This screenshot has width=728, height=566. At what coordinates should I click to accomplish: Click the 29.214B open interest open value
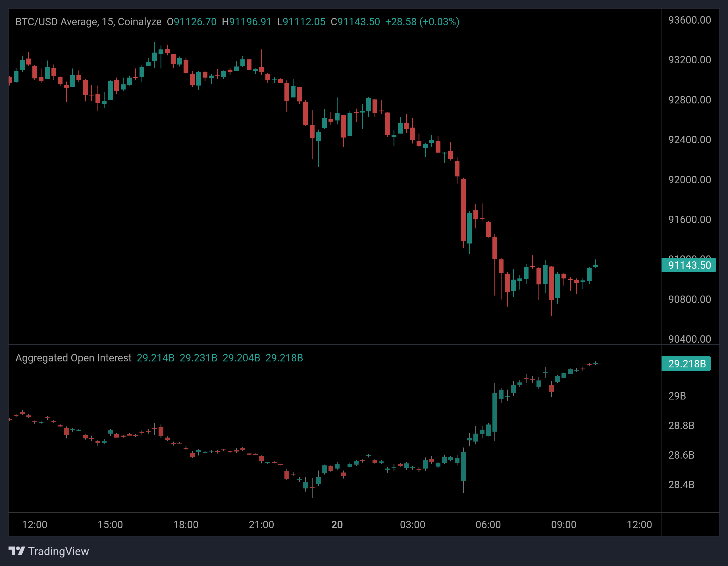156,358
